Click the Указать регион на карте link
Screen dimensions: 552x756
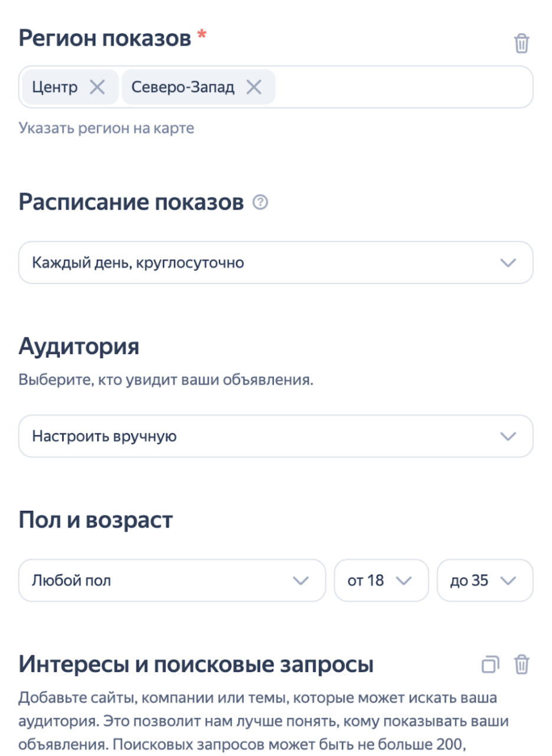pos(106,128)
